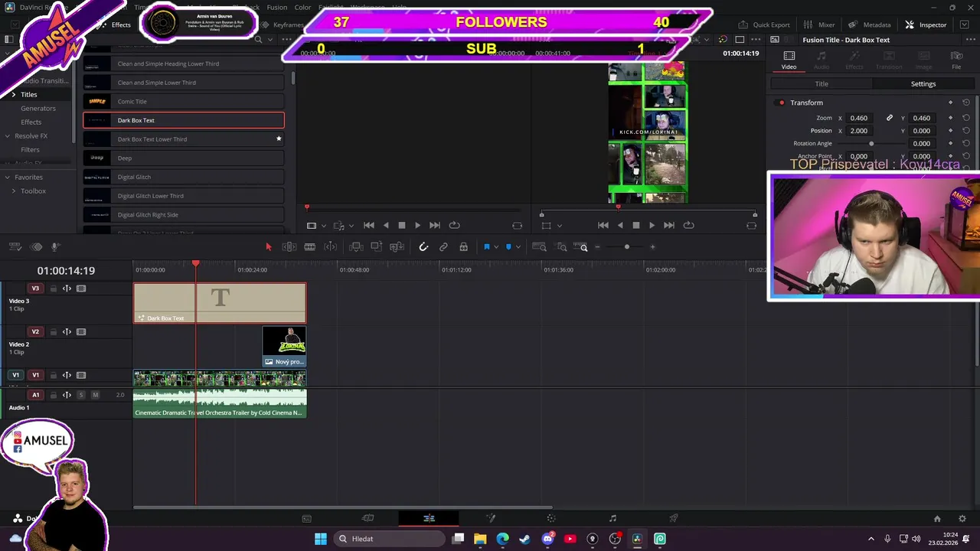This screenshot has width=980, height=551.
Task: Click the voiceover microphone icon in toolbar
Action: pos(55,246)
